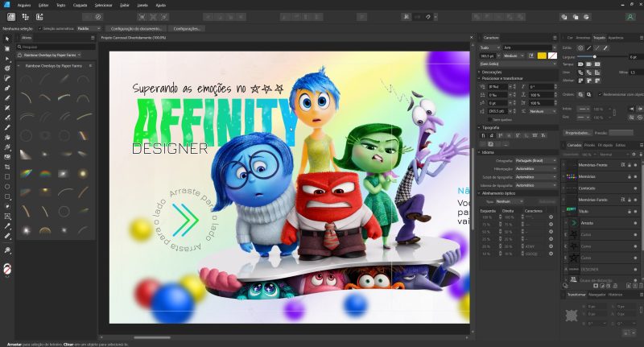This screenshot has width=644, height=347.
Task: Open the Caractere panel options menu
Action: [555, 38]
